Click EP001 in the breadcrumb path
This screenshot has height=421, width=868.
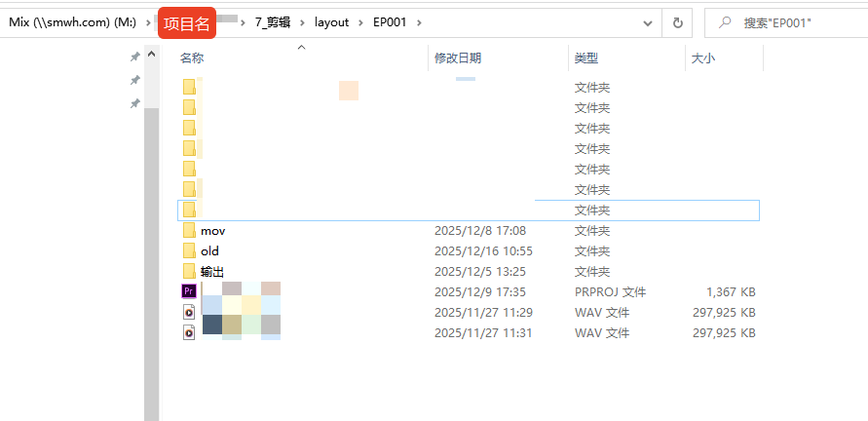tap(390, 22)
